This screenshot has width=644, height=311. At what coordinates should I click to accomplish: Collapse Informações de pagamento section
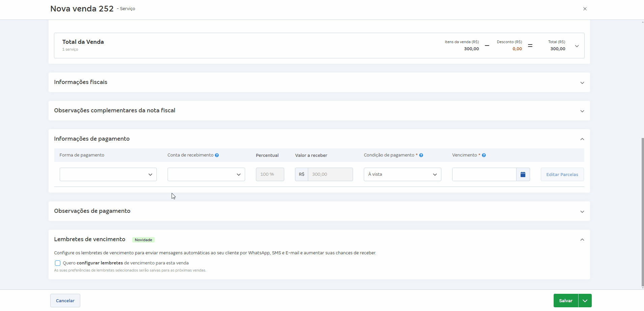[582, 139]
